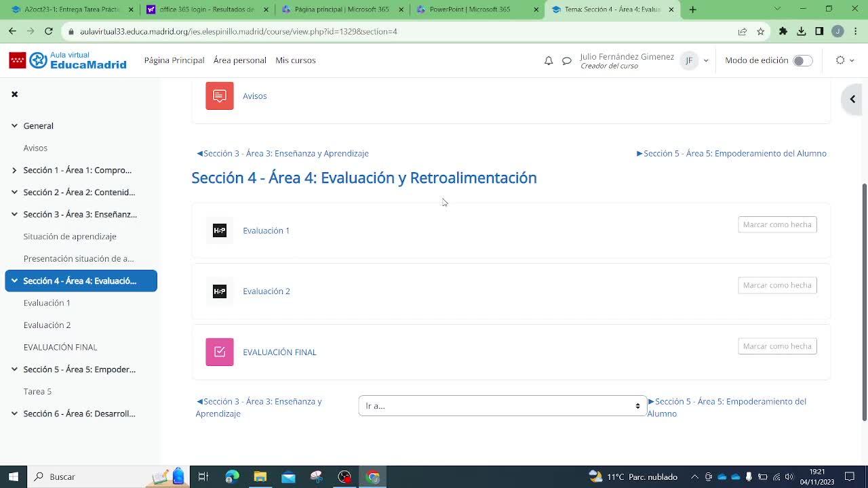Open the browser extensions puzzle icon
The width and height of the screenshot is (868, 488).
(x=783, y=31)
